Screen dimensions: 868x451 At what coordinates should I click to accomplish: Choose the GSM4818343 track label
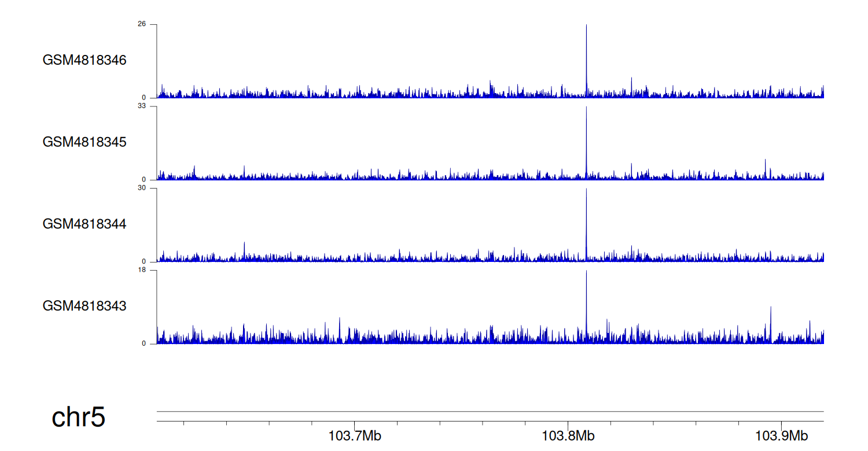click(84, 305)
